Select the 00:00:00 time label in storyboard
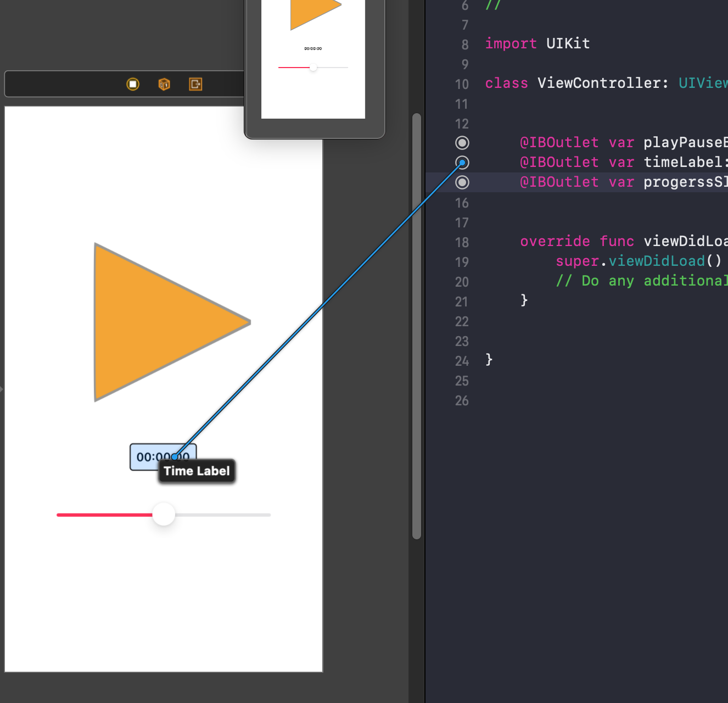Screen dimensions: 728x703 point(163,457)
